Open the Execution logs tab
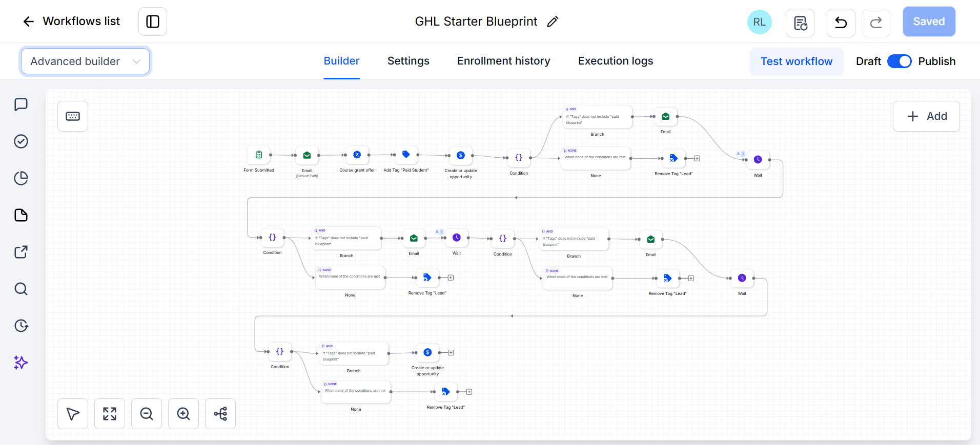980x445 pixels. [x=616, y=61]
